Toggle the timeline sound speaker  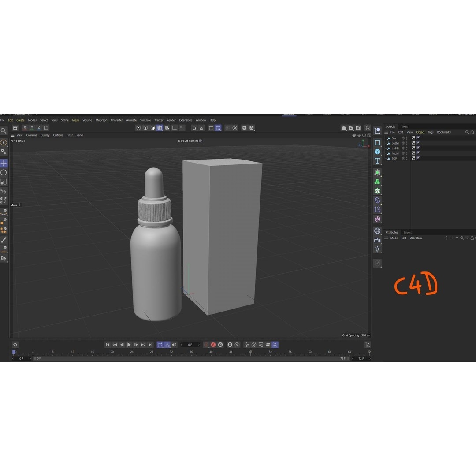tap(174, 345)
